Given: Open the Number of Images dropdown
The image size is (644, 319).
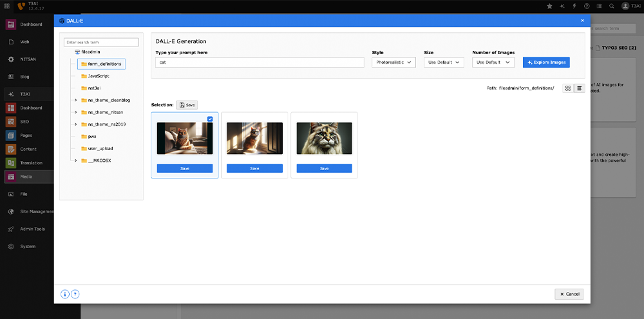Looking at the screenshot, I should (x=493, y=63).
